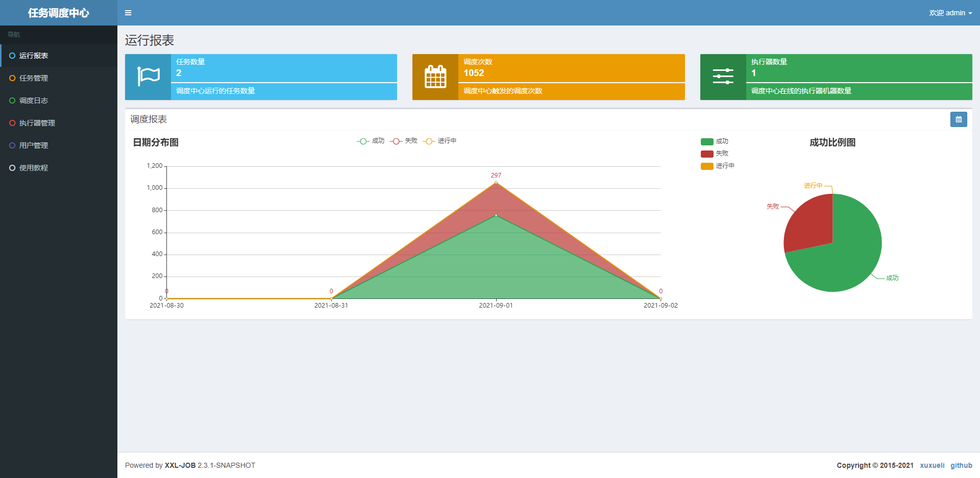Screen dimensions: 980x478
Task: Toggle 失败 series in line chart legend
Action: pos(404,141)
